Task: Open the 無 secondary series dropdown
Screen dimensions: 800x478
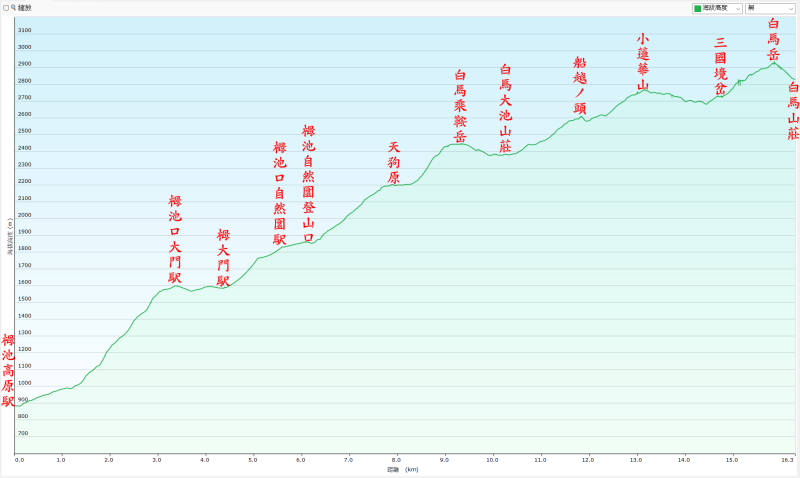Action: coord(770,8)
